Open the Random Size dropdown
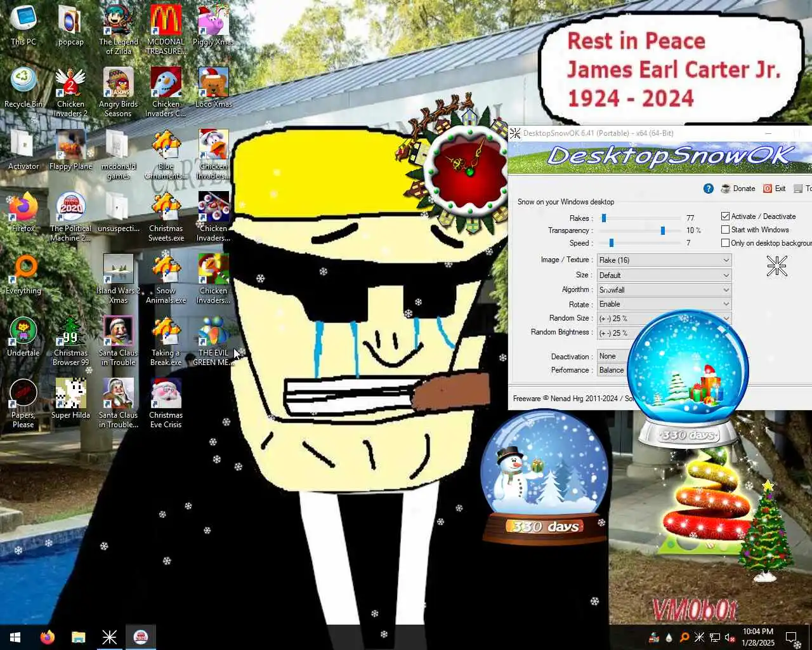This screenshot has width=812, height=650. 664,319
